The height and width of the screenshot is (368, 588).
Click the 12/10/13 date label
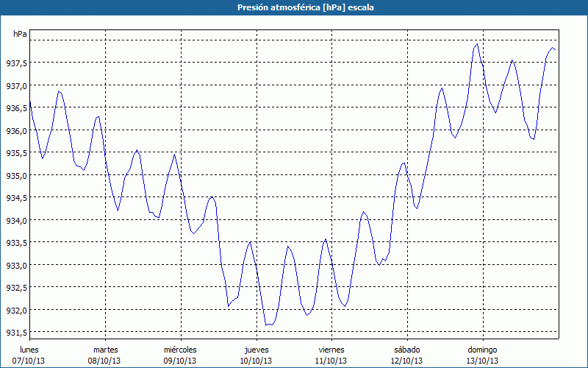coord(406,361)
